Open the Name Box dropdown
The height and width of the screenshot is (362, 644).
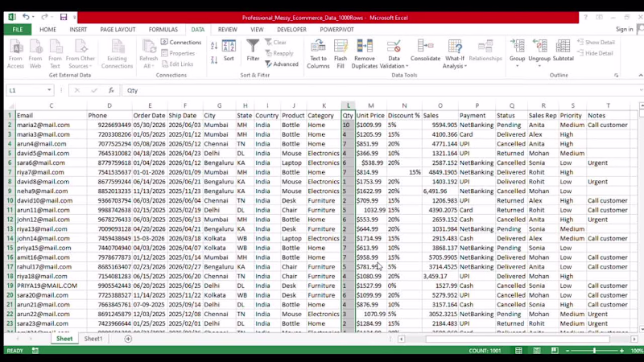[x=49, y=90]
